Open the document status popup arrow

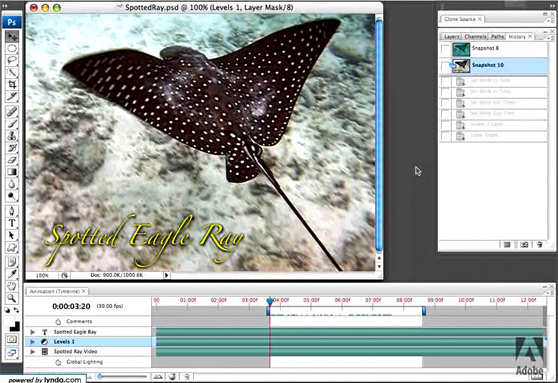point(167,275)
